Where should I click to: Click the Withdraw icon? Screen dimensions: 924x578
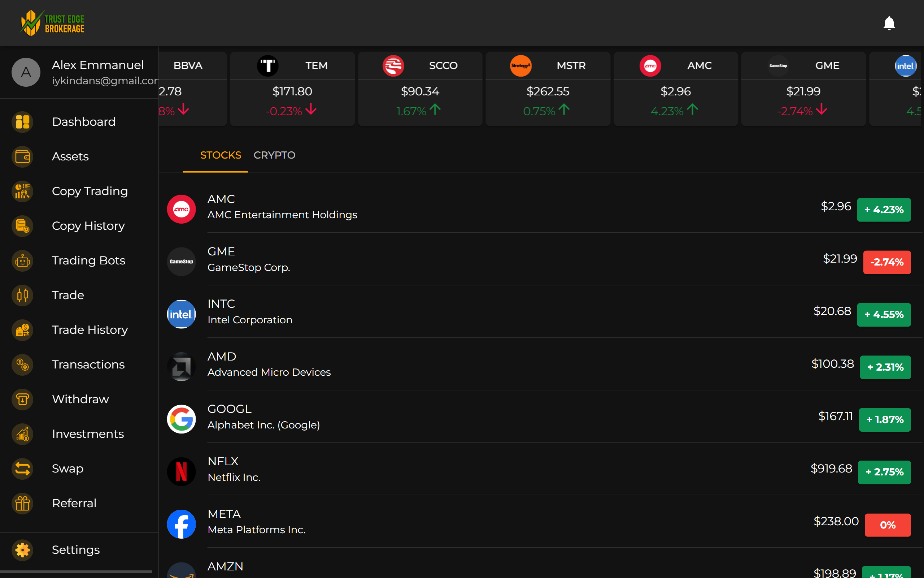(x=22, y=400)
